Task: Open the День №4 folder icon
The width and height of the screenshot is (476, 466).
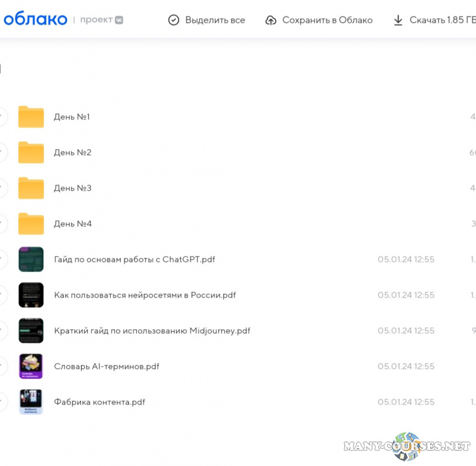Action: 31,224
